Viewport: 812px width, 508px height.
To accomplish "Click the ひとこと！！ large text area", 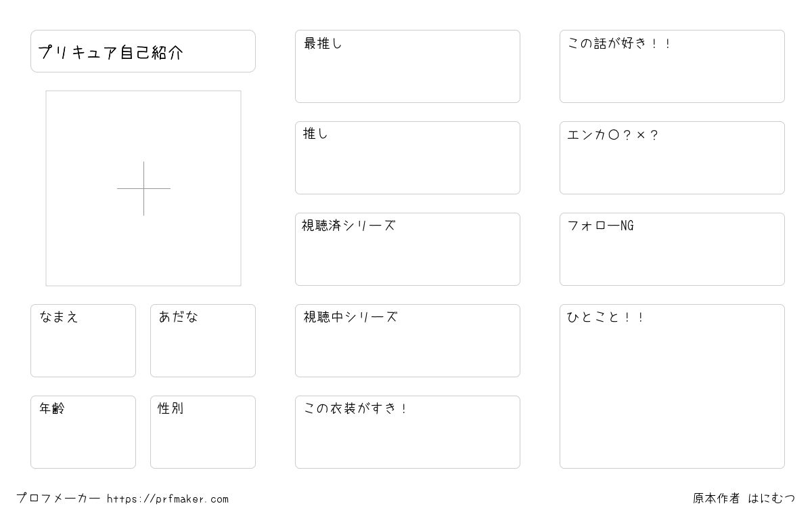I will 672,386.
